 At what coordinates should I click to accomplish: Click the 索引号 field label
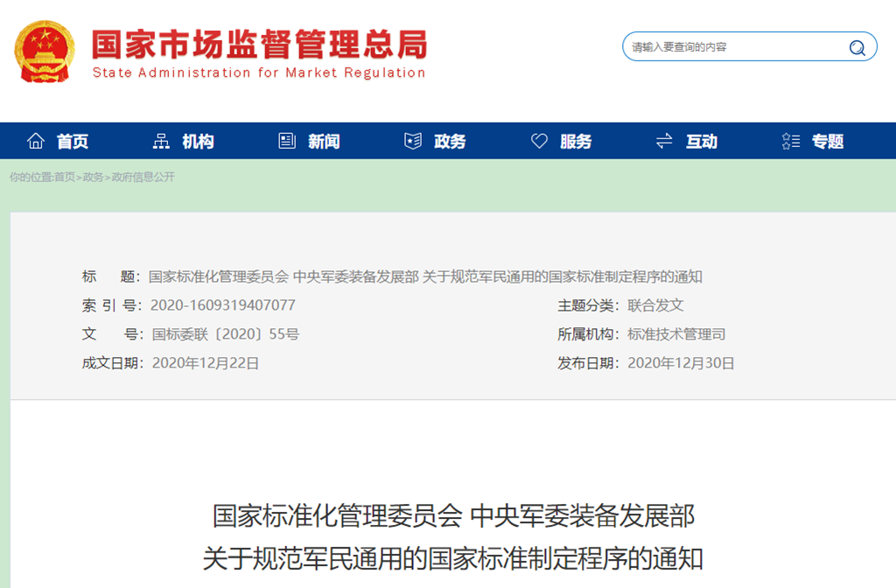112,305
